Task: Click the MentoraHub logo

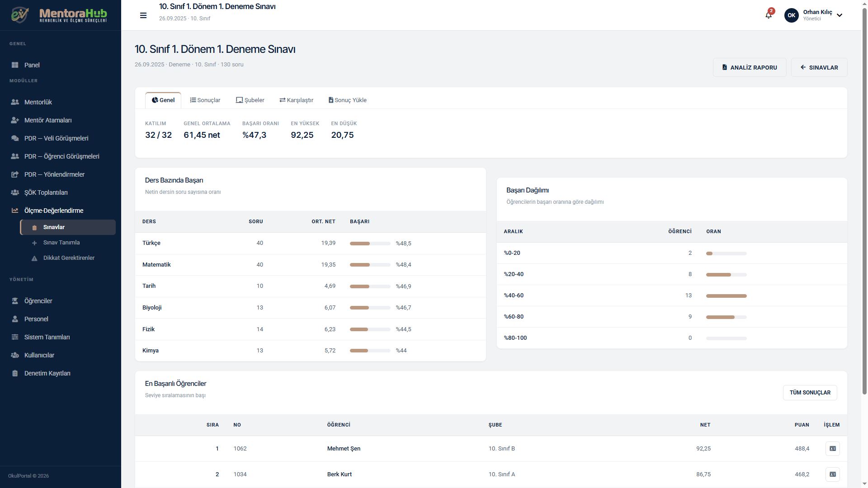Action: 60,15
